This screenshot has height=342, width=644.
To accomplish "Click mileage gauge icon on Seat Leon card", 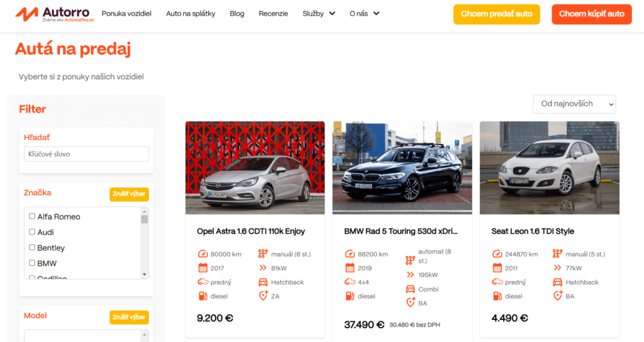I will tap(497, 254).
